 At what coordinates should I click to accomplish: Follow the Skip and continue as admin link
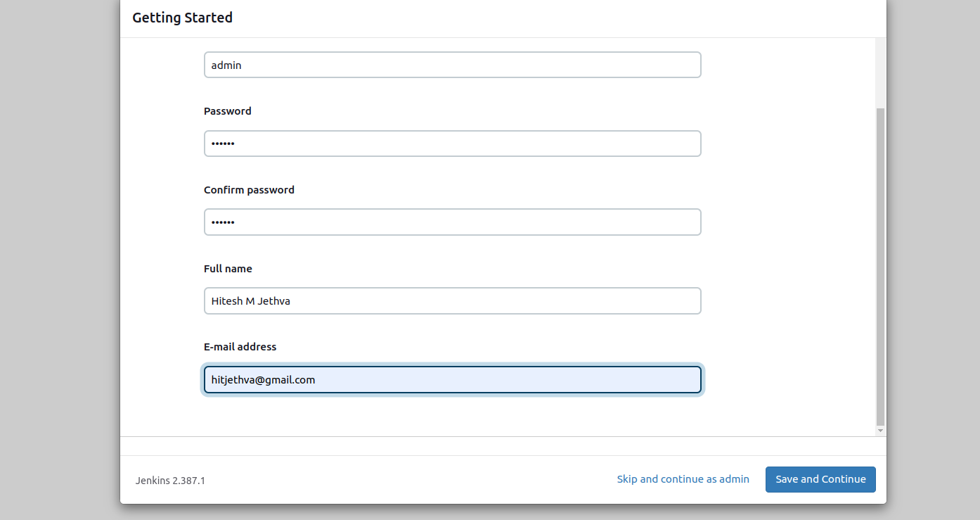[683, 479]
